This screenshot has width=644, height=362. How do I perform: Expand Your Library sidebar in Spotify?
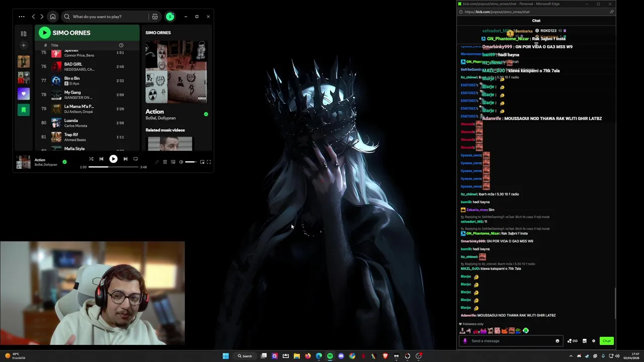point(24,34)
